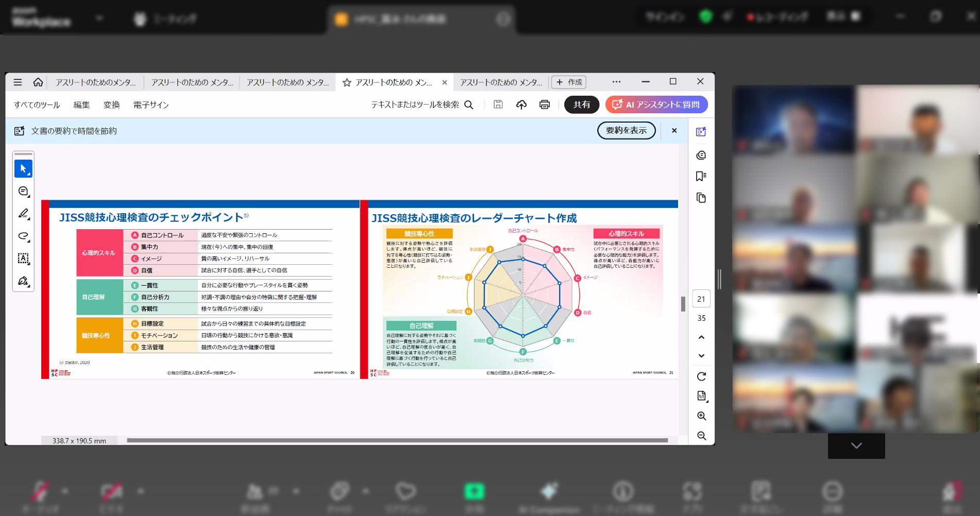
Task: Save the document with floppy icon
Action: 498,105
